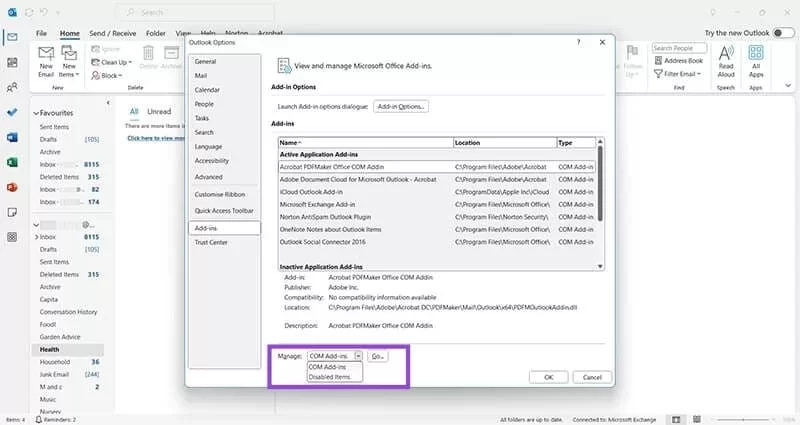Viewport: 800px width, 425px height.
Task: Click OK to confirm Outlook Options
Action: pyautogui.click(x=548, y=377)
